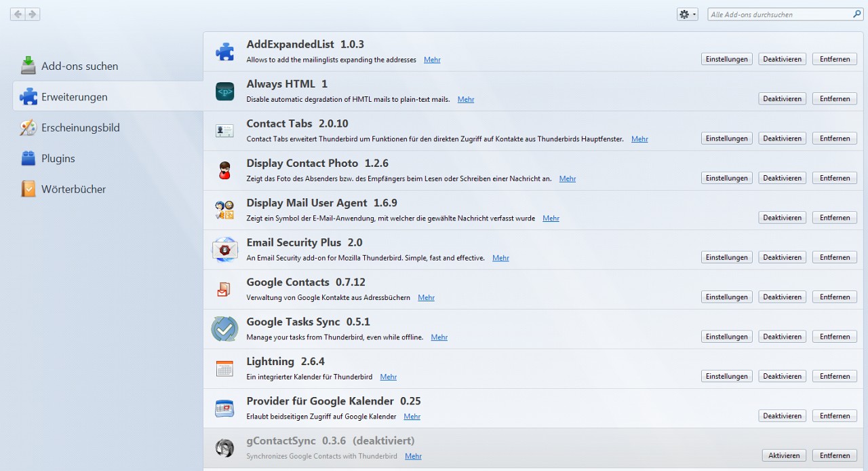Click Mehr link for Google Tasks Sync
Viewport: 868px width, 471px height.
(439, 337)
